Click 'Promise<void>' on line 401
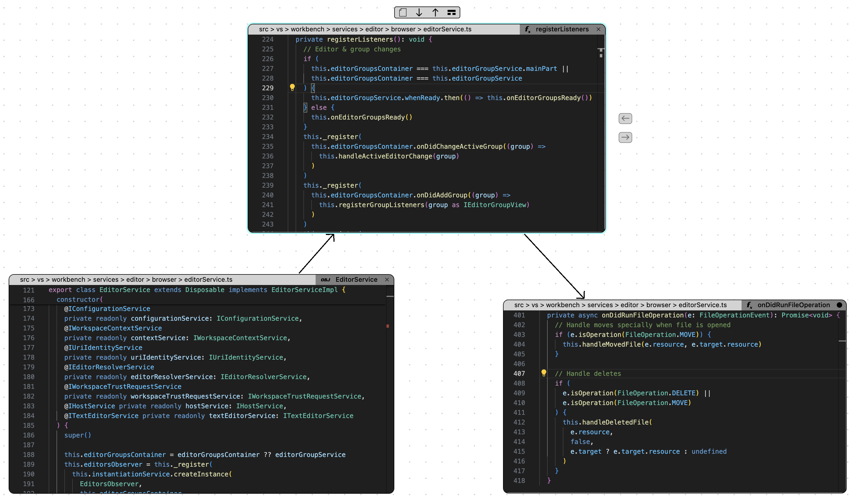 coord(807,315)
